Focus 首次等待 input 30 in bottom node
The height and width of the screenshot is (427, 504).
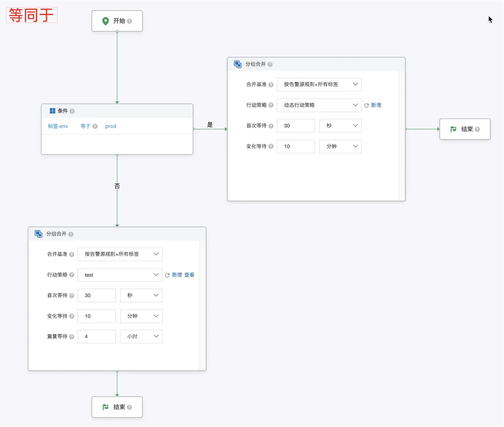point(97,295)
